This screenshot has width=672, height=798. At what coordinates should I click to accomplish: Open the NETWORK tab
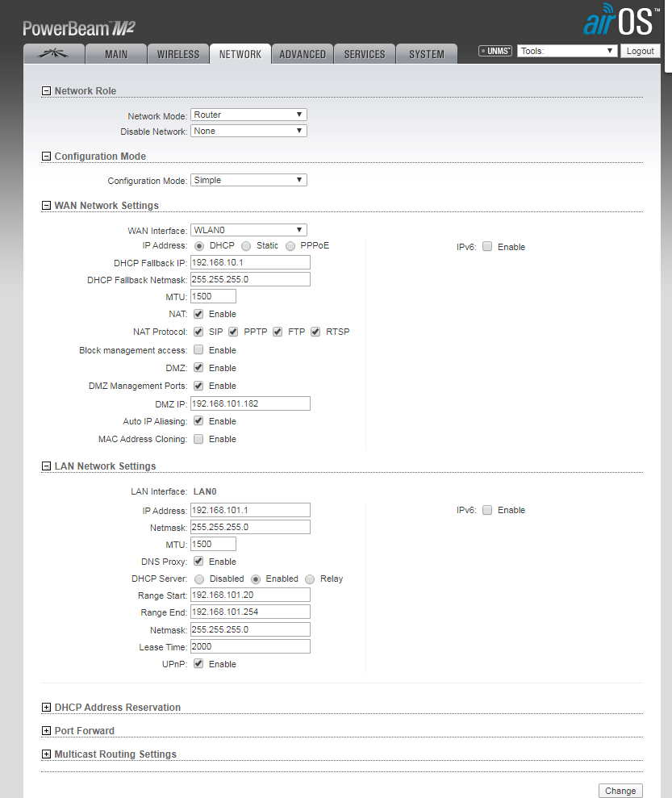pyautogui.click(x=240, y=54)
